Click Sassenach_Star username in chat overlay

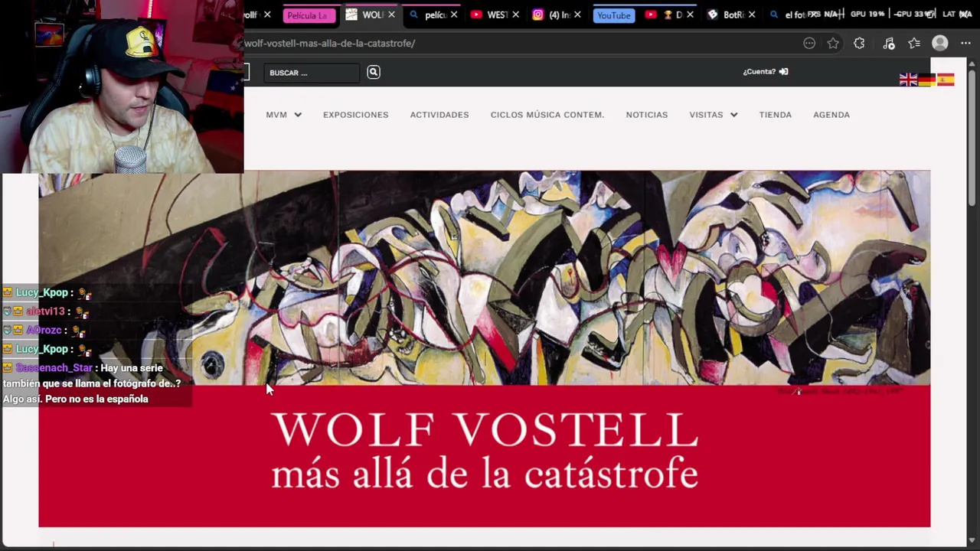[54, 368]
